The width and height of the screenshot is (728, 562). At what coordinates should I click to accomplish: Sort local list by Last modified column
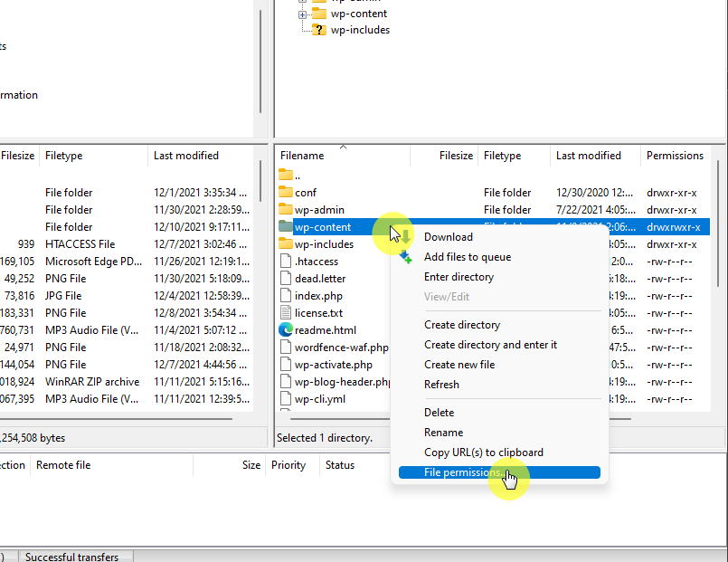[x=201, y=156]
